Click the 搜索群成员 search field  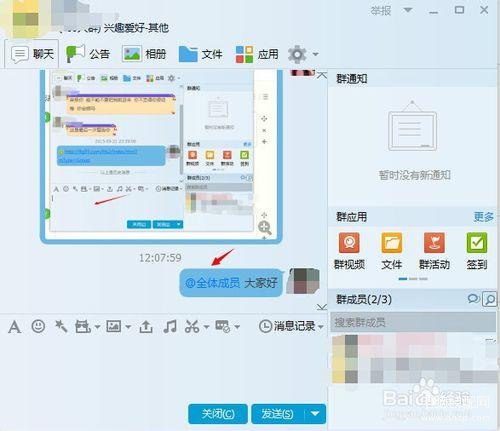point(413,322)
